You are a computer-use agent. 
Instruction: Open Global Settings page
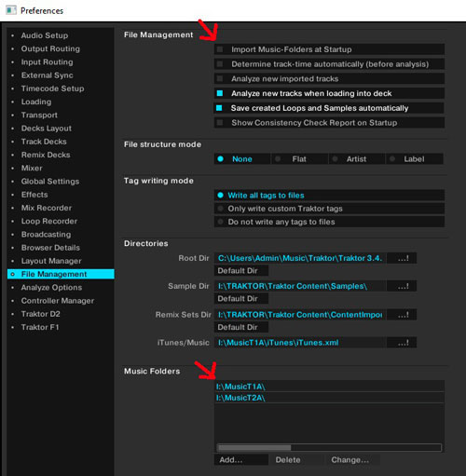click(50, 182)
